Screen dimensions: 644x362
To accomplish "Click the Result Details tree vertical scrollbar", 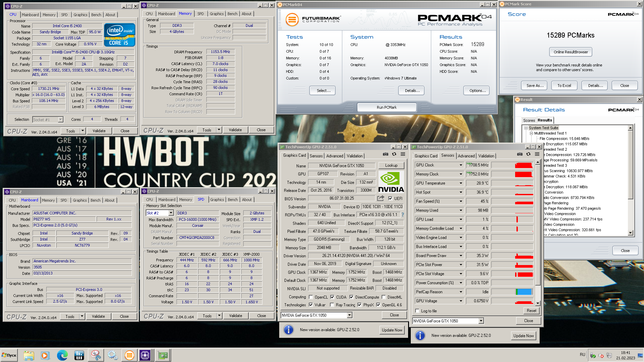I will coord(630,180).
